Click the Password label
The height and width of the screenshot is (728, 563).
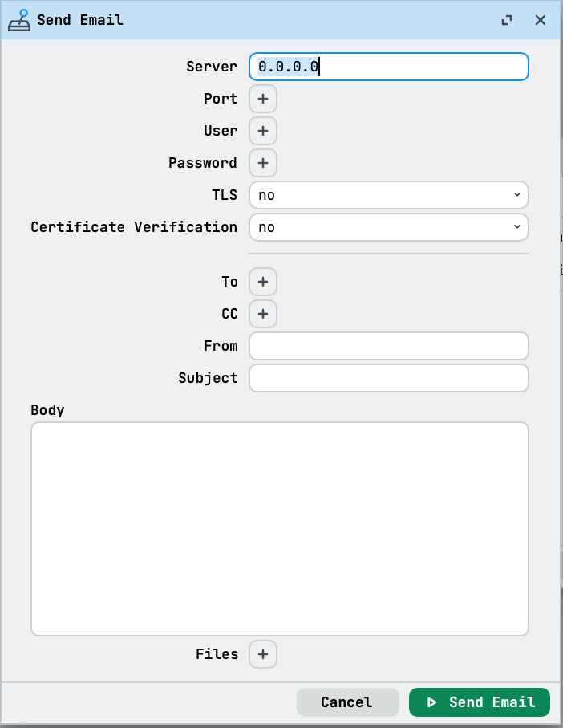(x=203, y=163)
